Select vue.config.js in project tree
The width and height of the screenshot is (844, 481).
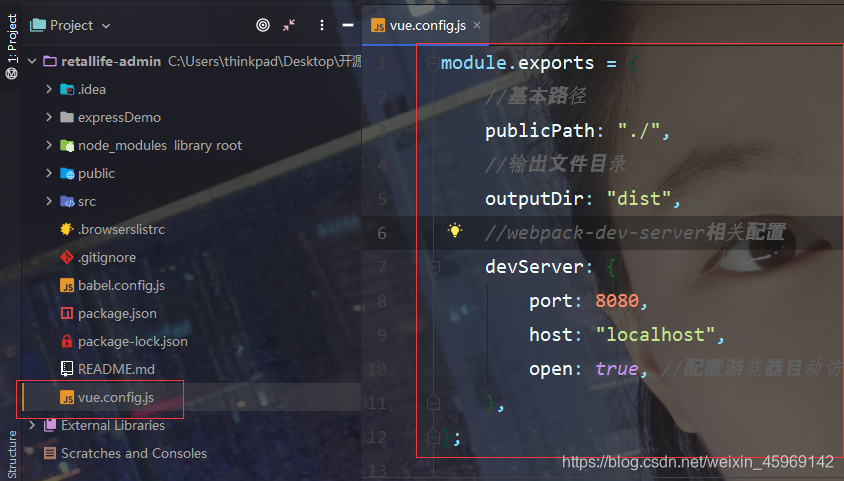(116, 398)
